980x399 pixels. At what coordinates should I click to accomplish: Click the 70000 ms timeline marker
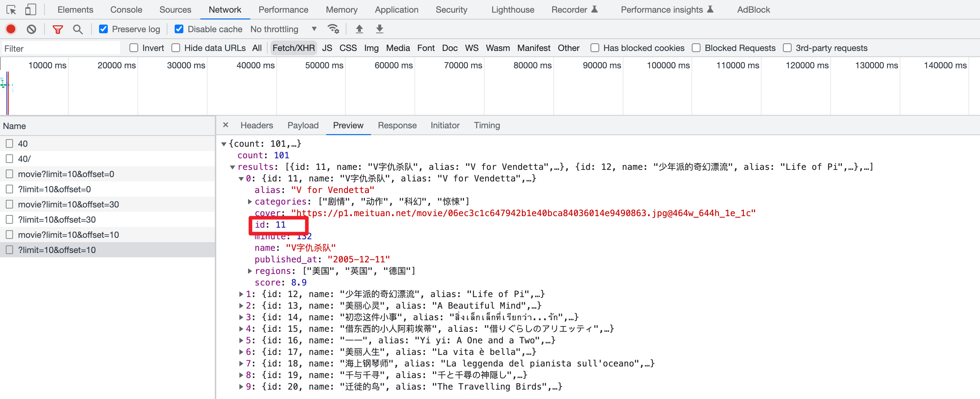tap(463, 65)
